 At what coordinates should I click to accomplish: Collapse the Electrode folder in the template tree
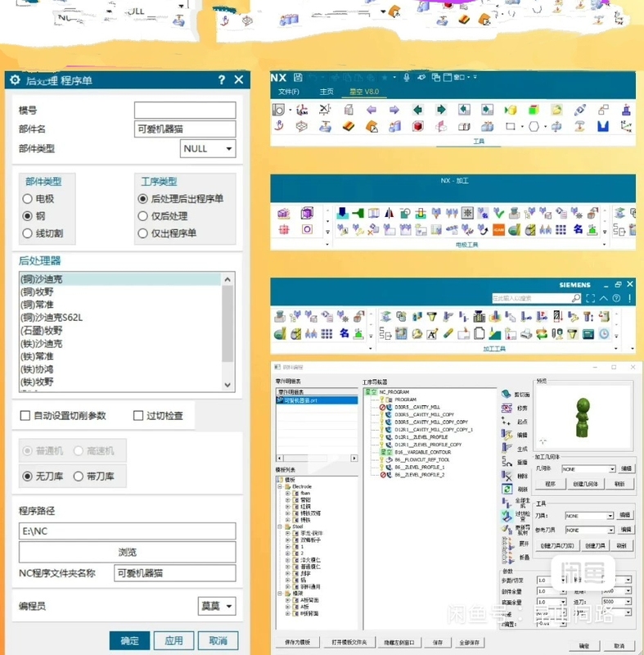pyautogui.click(x=280, y=486)
